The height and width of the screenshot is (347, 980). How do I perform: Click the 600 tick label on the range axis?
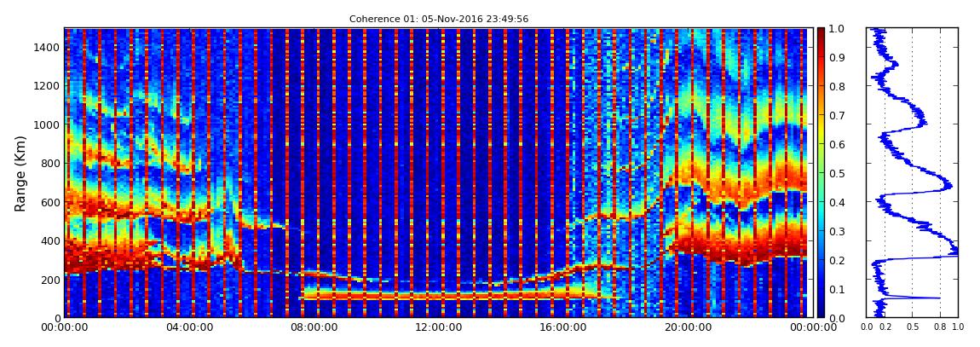coord(50,202)
